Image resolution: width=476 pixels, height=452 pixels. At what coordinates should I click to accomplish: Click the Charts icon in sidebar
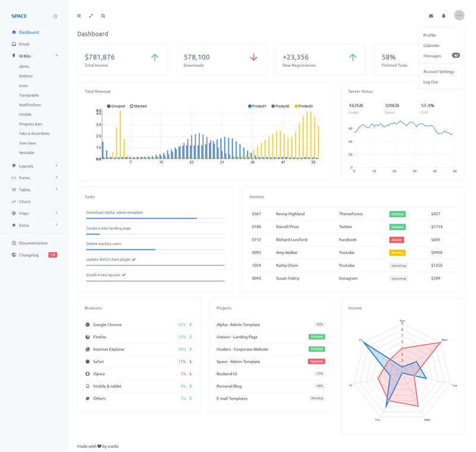pyautogui.click(x=14, y=202)
